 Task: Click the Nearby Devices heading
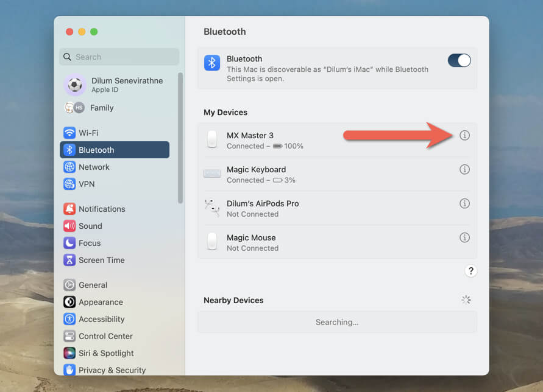click(233, 300)
